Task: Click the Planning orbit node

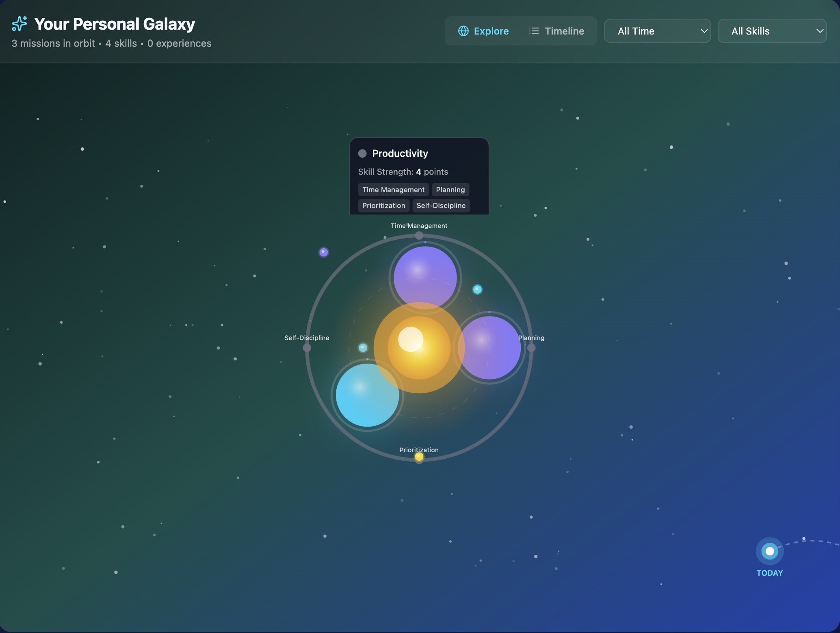Action: point(531,348)
